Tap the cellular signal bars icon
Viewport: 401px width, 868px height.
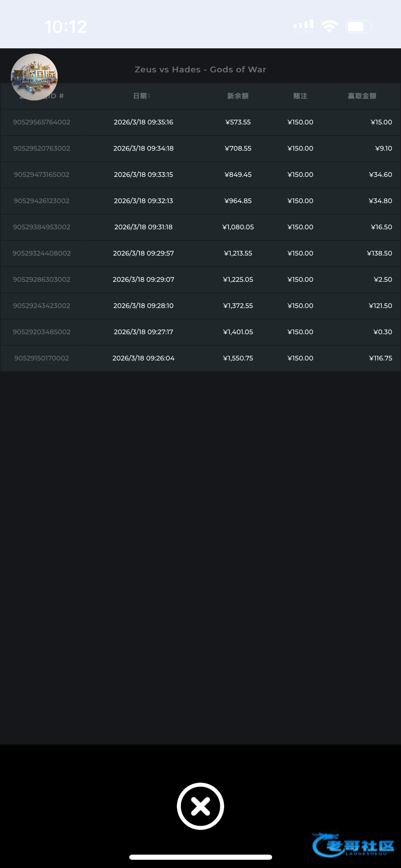[303, 26]
